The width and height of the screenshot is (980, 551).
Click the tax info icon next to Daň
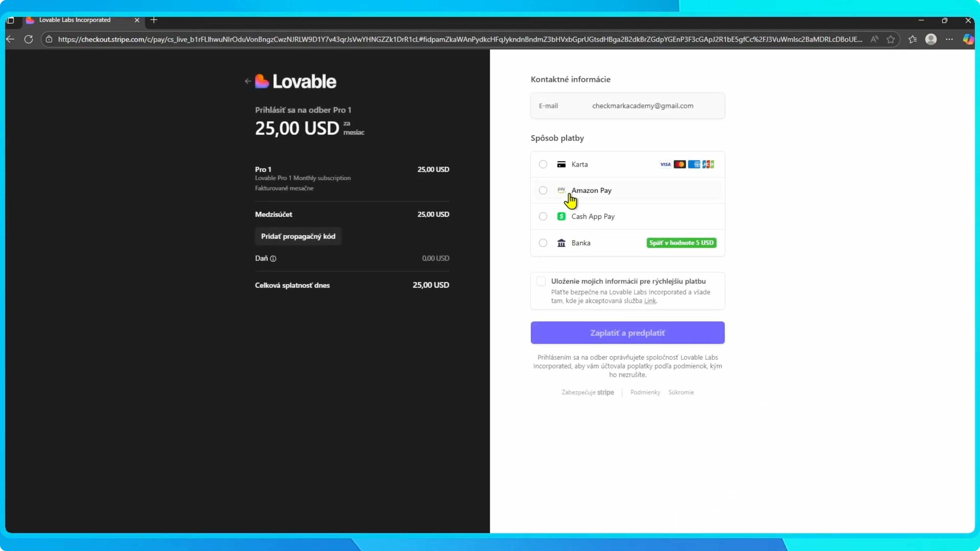coord(273,258)
